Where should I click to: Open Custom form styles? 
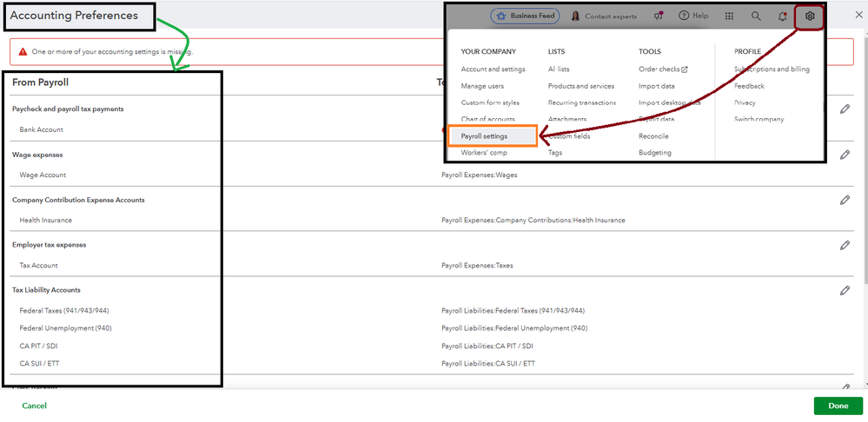pos(490,102)
